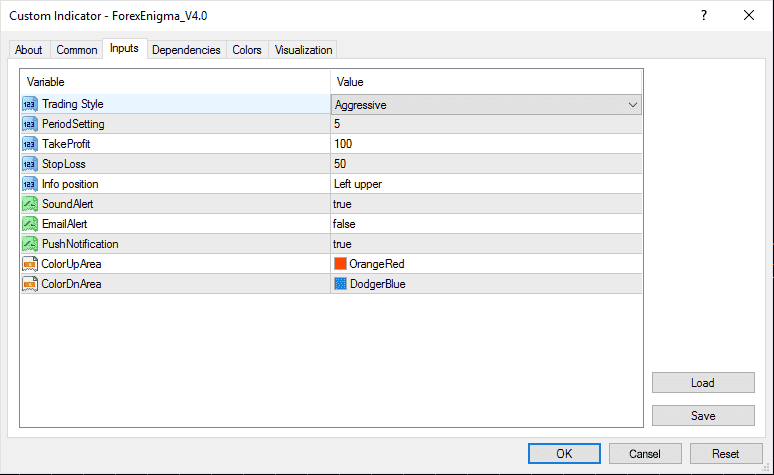This screenshot has height=475, width=774.
Task: Select the PeriodSetting variable name
Action: click(x=73, y=124)
